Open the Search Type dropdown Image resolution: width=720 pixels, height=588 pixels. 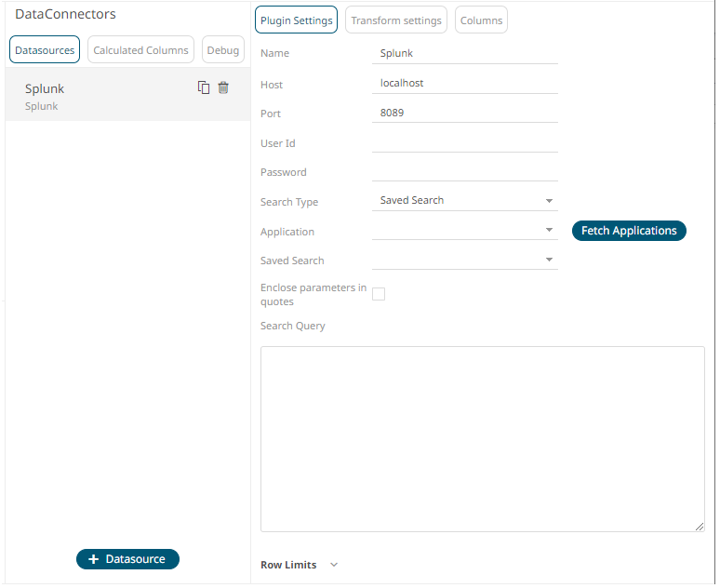(x=465, y=201)
